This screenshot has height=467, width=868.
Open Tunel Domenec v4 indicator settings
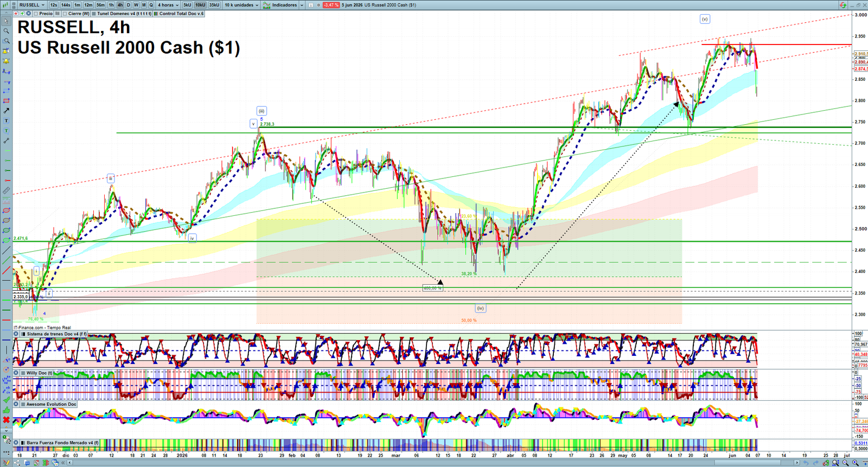click(x=122, y=14)
